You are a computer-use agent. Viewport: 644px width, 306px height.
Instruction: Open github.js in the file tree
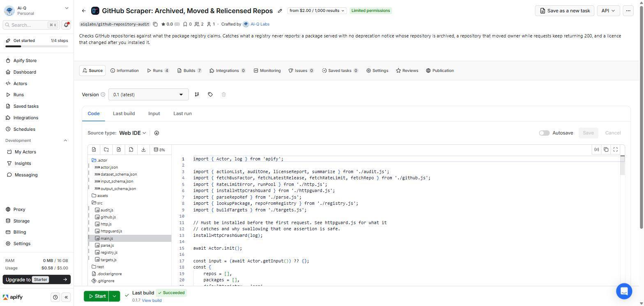pyautogui.click(x=108, y=217)
